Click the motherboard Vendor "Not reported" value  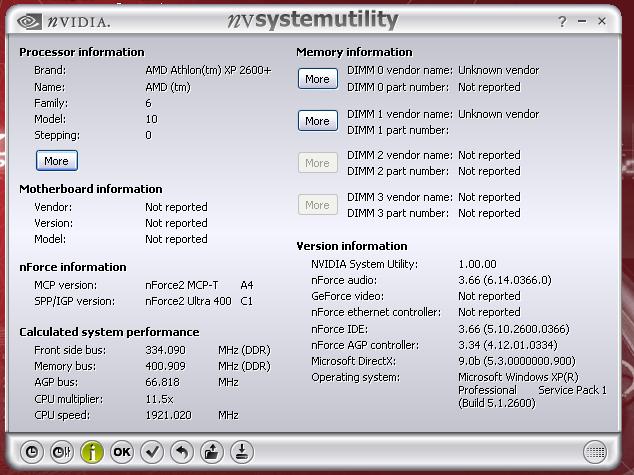176,207
